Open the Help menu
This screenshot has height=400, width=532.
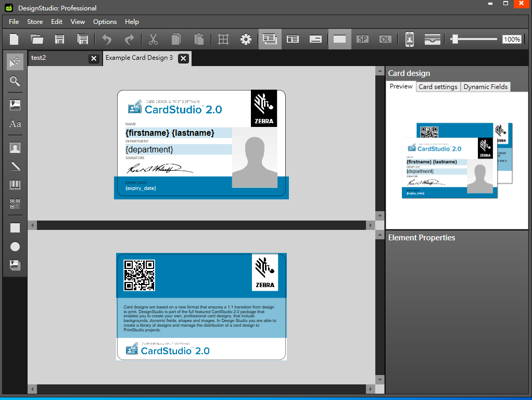132,22
